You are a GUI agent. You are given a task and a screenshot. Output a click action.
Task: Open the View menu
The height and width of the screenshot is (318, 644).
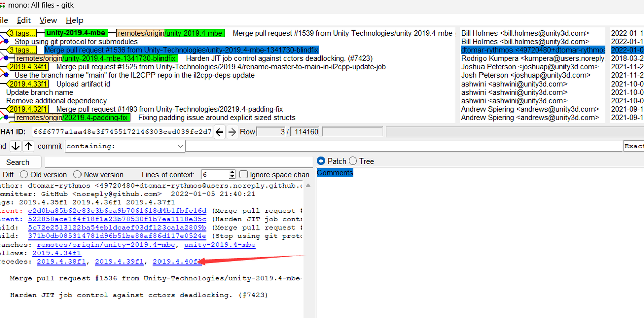[48, 20]
